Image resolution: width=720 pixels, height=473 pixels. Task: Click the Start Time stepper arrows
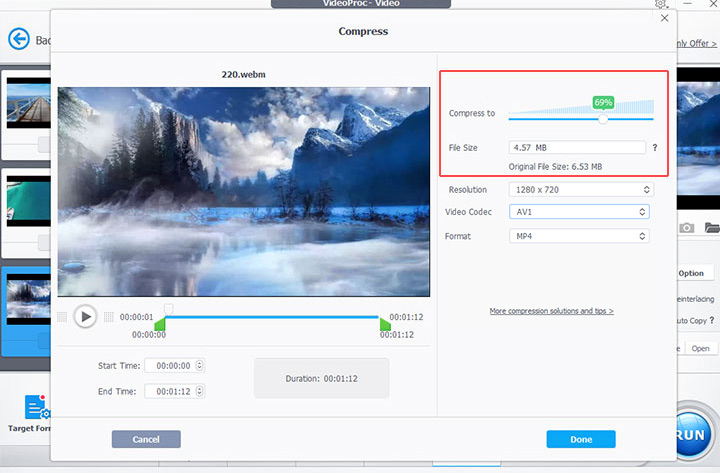pyautogui.click(x=199, y=366)
